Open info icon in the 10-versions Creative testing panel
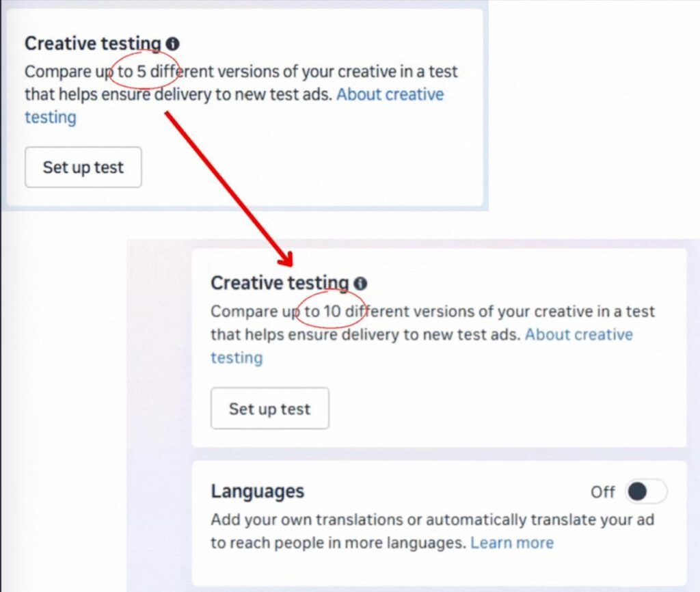This screenshot has height=592, width=700. (x=360, y=284)
